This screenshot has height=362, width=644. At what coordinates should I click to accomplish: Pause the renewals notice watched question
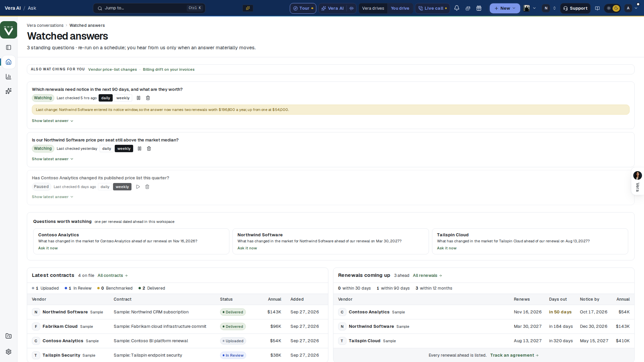139,98
